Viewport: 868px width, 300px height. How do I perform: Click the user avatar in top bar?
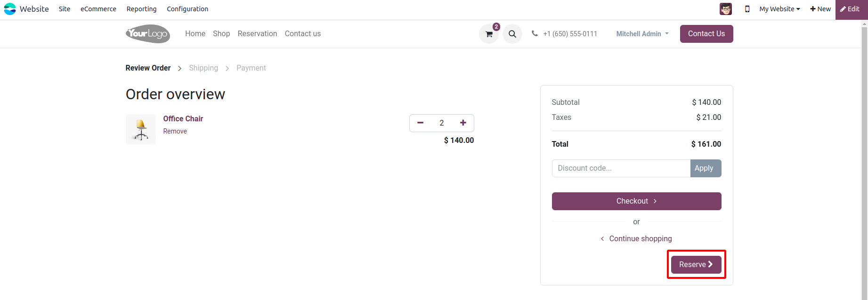click(x=726, y=9)
